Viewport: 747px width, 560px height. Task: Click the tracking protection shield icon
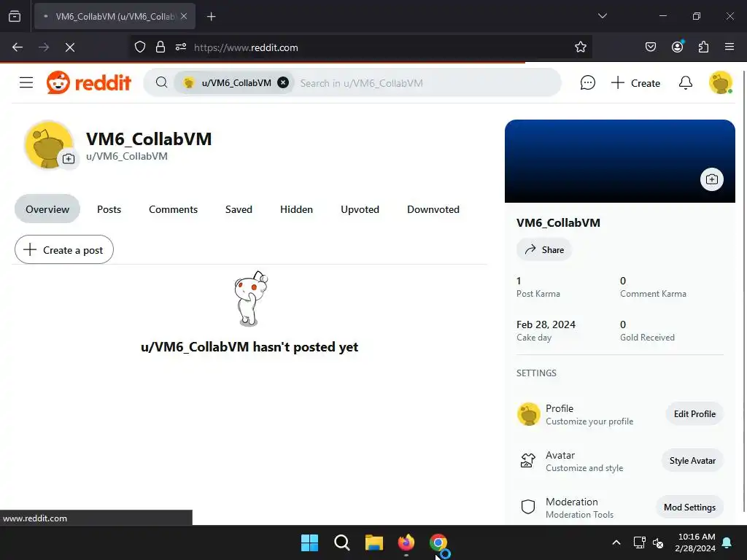pos(139,47)
